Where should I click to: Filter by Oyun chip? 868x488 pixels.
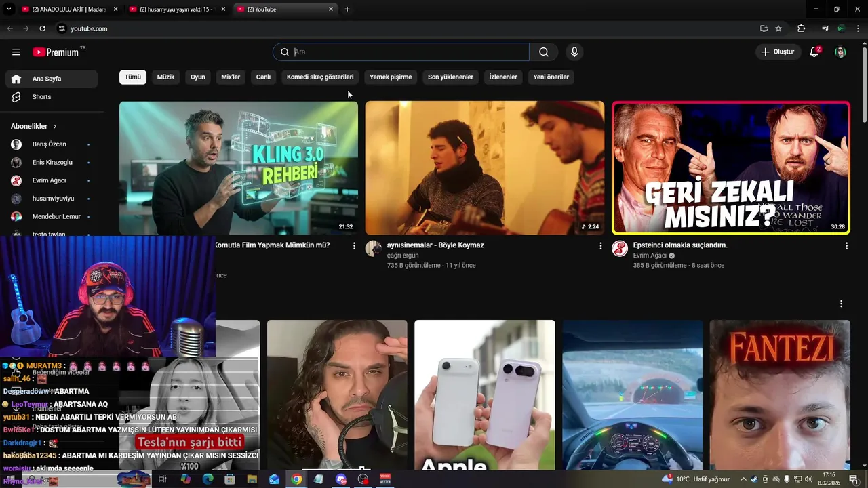click(x=198, y=77)
